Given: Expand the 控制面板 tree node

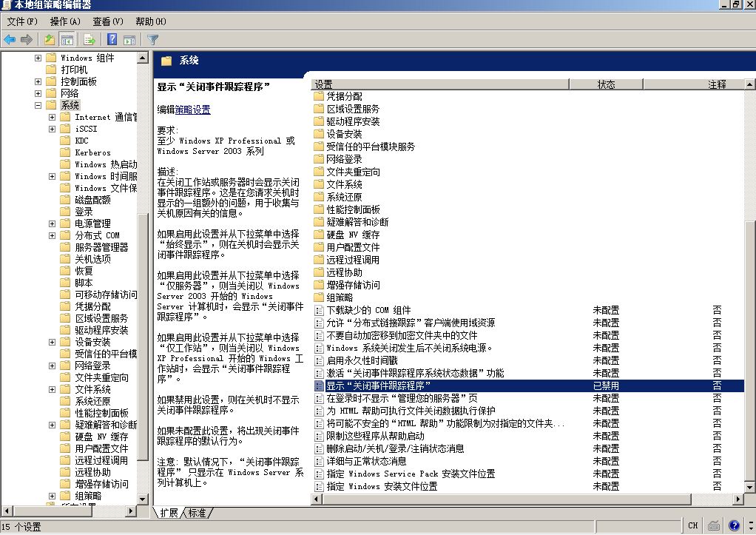Looking at the screenshot, I should [x=38, y=81].
